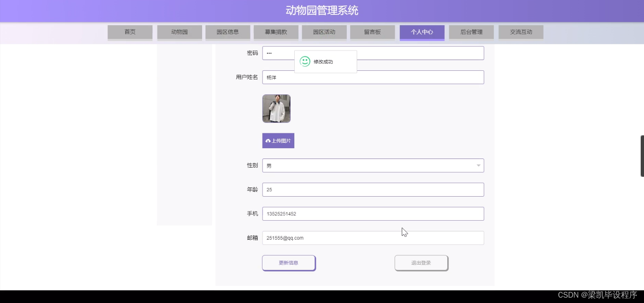Image resolution: width=644 pixels, height=303 pixels.
Task: Go to the 留言板 tab
Action: click(372, 32)
